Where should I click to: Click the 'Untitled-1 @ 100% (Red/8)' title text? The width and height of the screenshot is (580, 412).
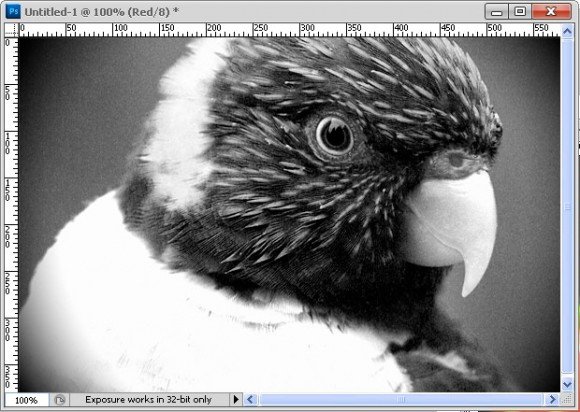pos(97,12)
